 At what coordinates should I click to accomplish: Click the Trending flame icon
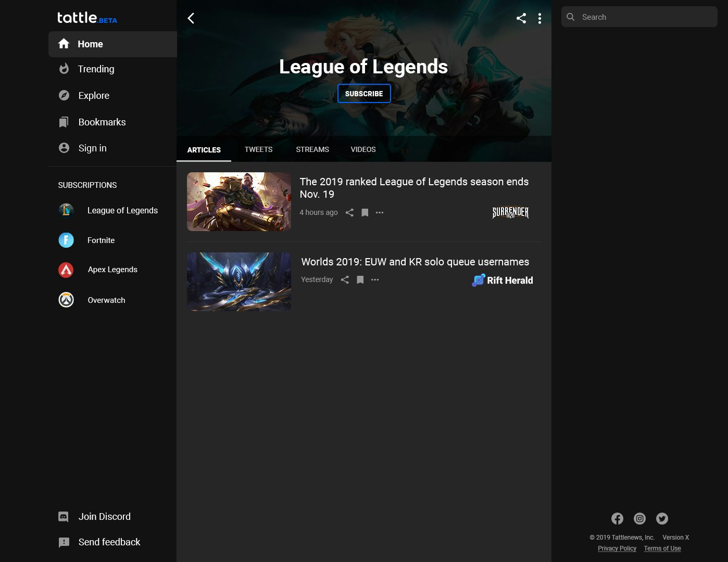pos(64,69)
